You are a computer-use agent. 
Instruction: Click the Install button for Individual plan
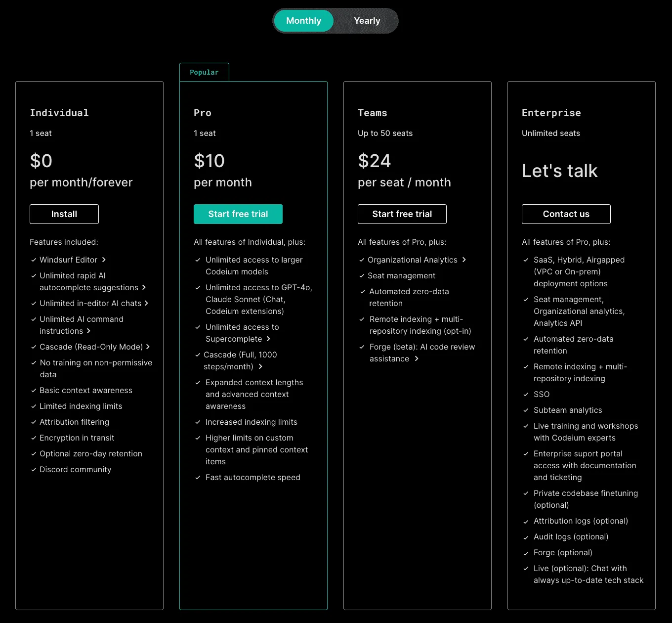point(64,214)
